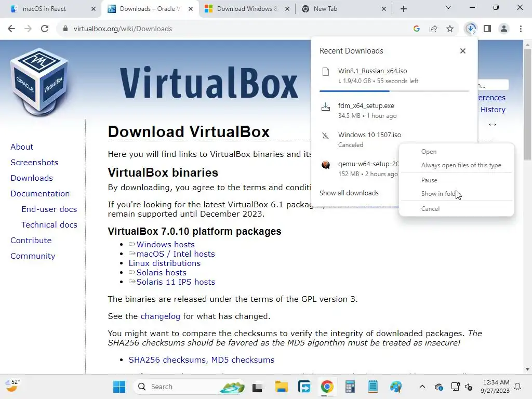Open the Screenshots sidebar link
532x399 pixels.
click(34, 163)
